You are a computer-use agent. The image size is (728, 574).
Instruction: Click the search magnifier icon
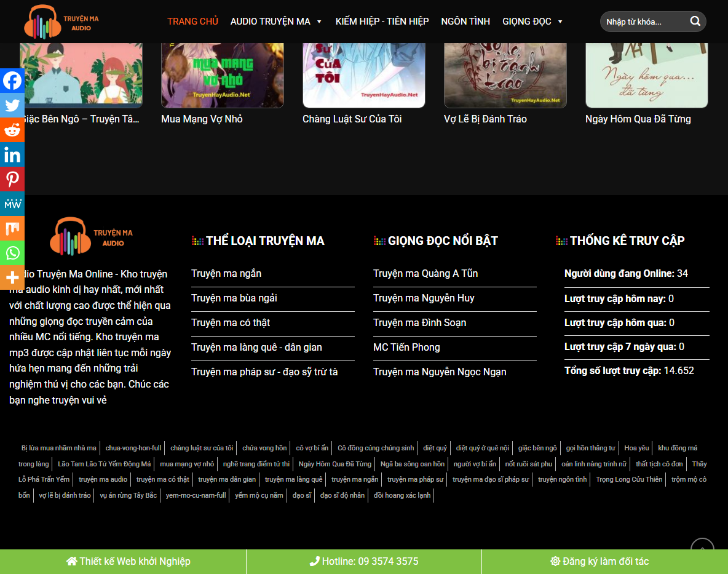[x=695, y=21]
